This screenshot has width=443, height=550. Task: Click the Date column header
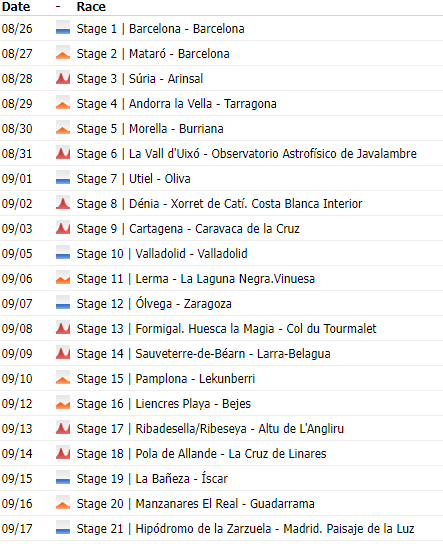pyautogui.click(x=16, y=7)
